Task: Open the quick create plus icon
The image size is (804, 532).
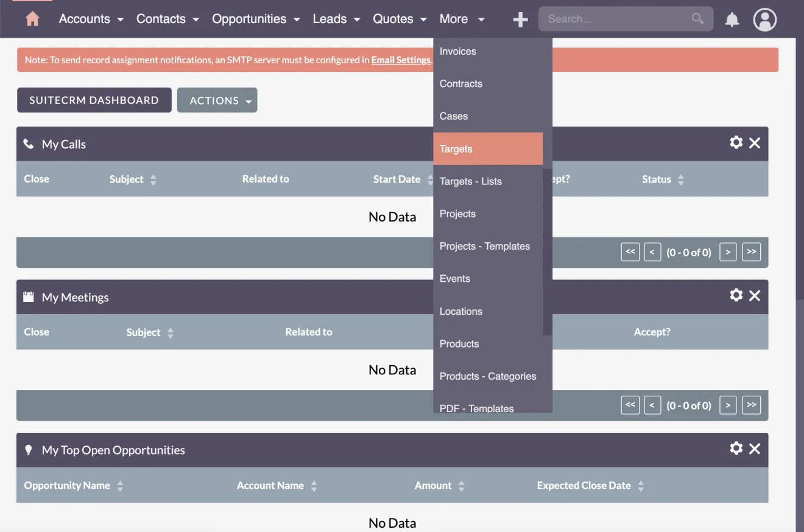Action: click(x=520, y=19)
